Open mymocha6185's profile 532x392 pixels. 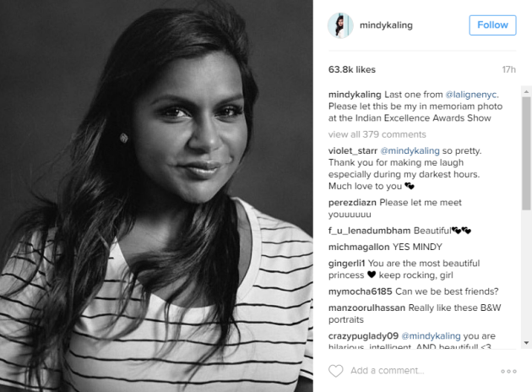click(360, 291)
